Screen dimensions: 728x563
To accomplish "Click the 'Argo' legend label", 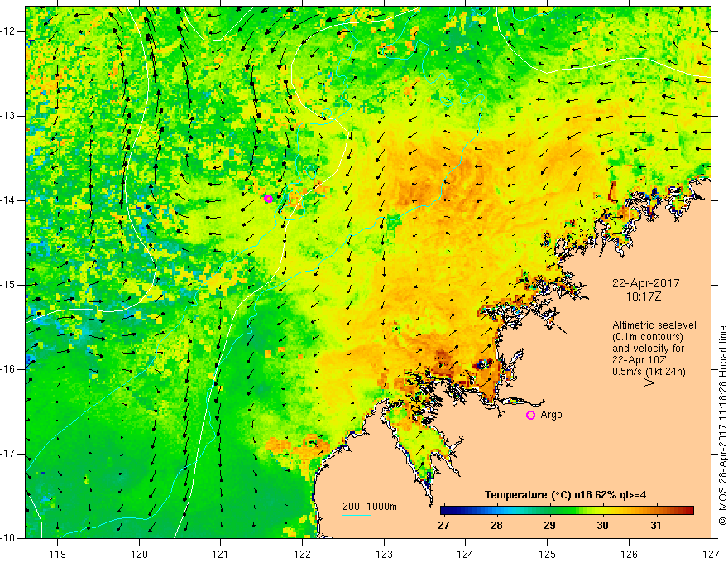I will pyautogui.click(x=552, y=415).
